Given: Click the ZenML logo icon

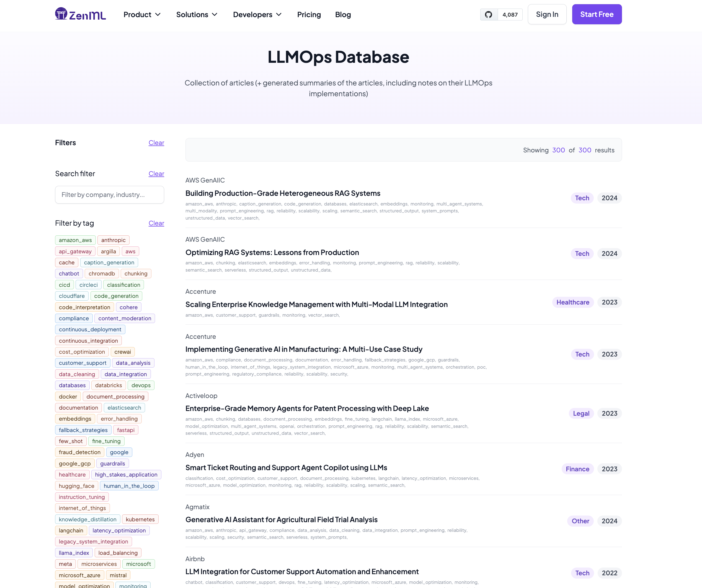Looking at the screenshot, I should tap(61, 14).
